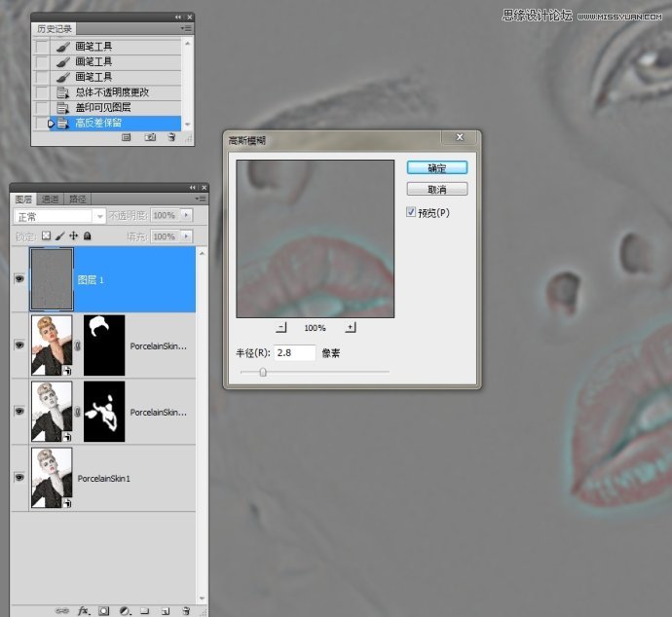
Task: Click the lock transparent pixels icon
Action: click(x=46, y=236)
